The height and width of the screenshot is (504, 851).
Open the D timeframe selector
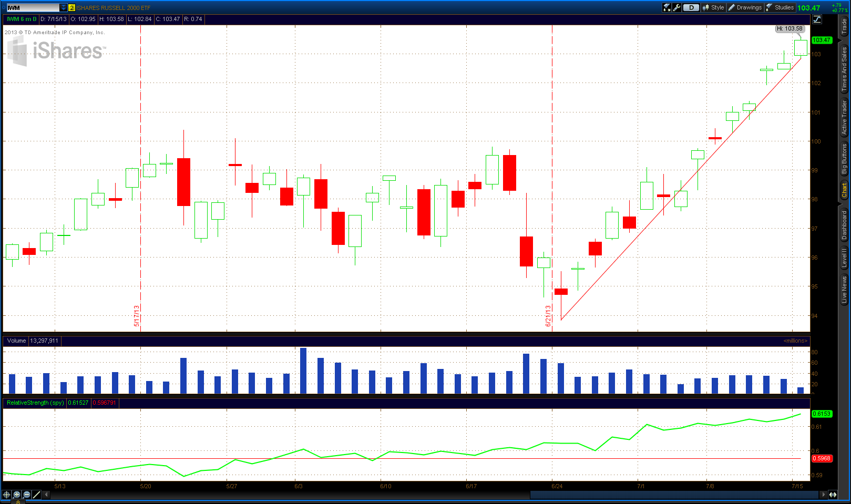point(690,7)
